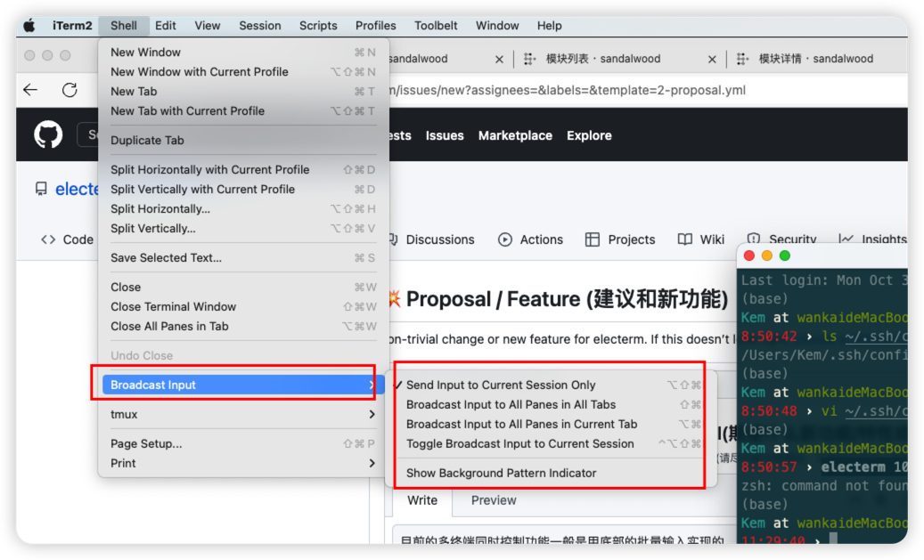Choose Toggle Broadcast Input to Current Session

pos(551,443)
